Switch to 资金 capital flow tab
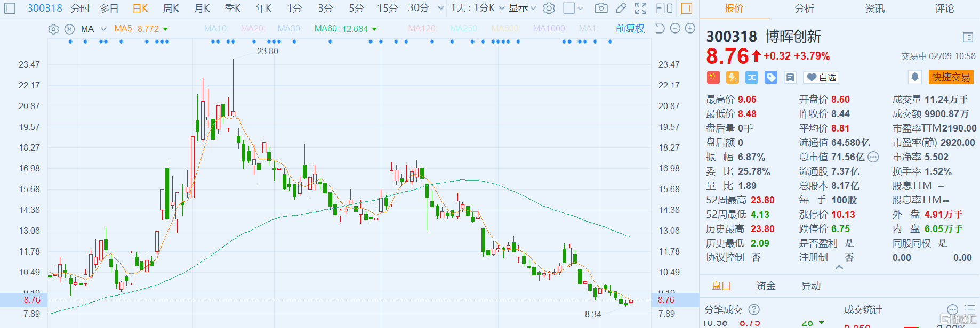980x328 pixels. [x=766, y=286]
